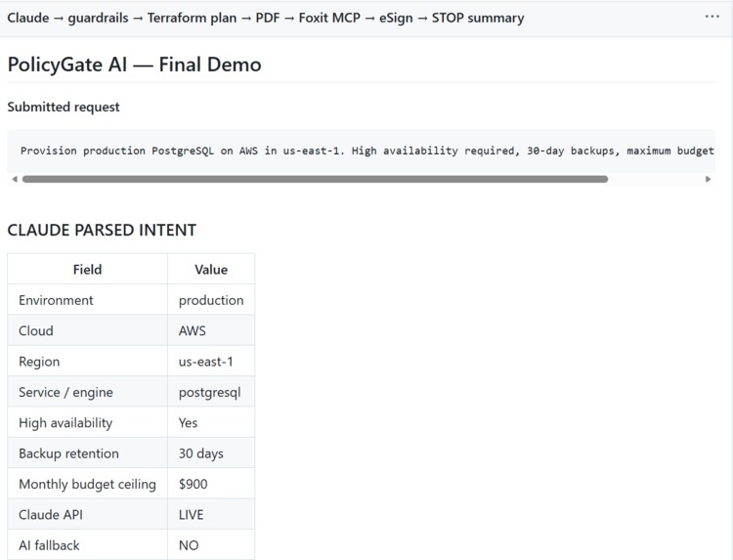
Task: Select the High availability field cell
Action: point(87,422)
